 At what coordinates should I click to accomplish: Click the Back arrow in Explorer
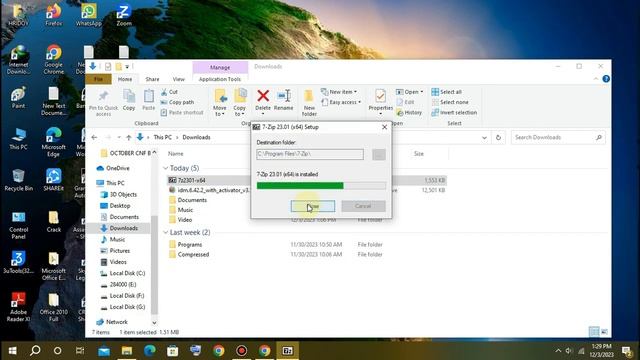(x=94, y=138)
